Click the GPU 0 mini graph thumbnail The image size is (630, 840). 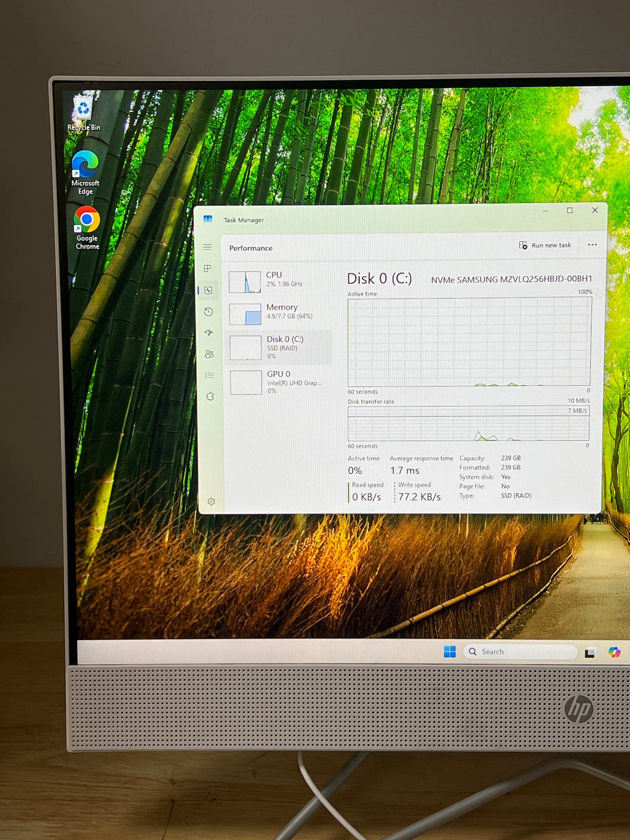246,382
